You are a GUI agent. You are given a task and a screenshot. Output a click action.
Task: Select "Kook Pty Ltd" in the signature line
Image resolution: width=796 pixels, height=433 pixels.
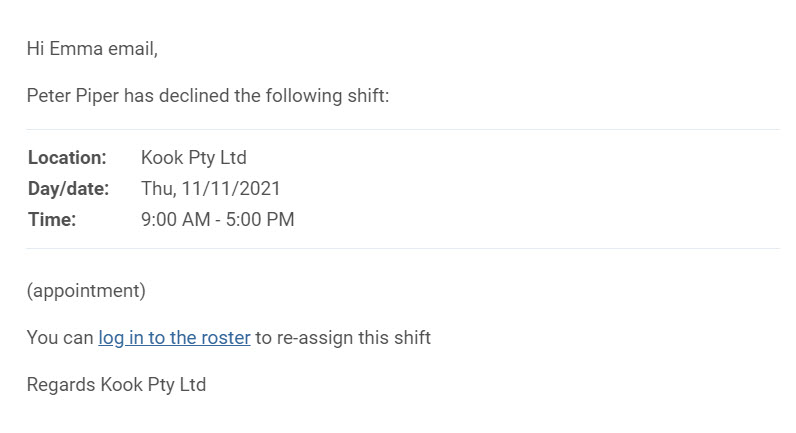click(153, 385)
